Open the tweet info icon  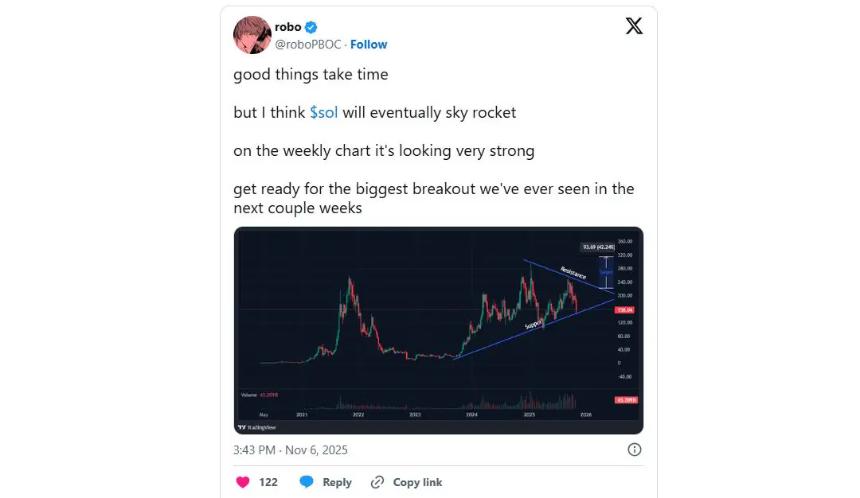pos(634,450)
